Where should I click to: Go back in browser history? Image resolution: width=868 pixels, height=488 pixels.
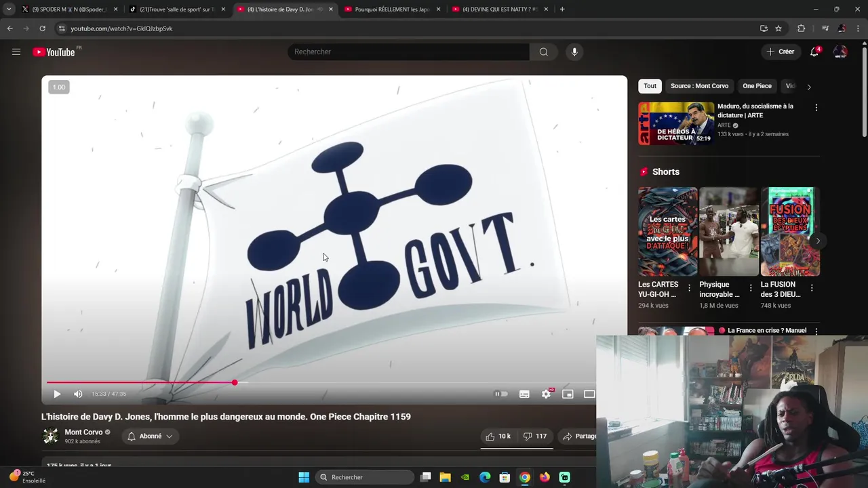coord(9,28)
